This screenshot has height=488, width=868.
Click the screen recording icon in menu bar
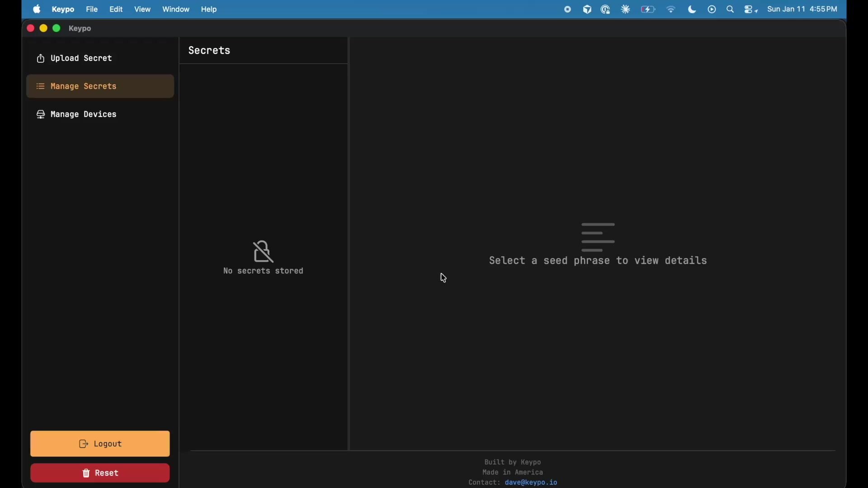tap(568, 9)
